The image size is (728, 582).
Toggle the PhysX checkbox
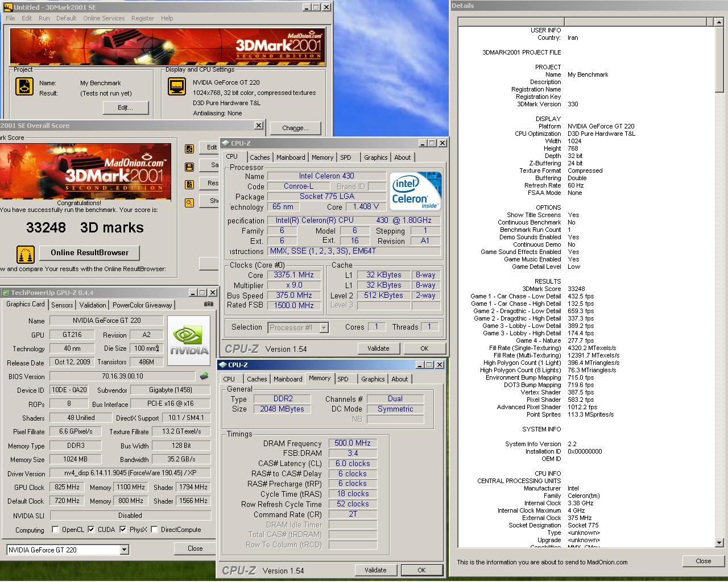(x=123, y=530)
